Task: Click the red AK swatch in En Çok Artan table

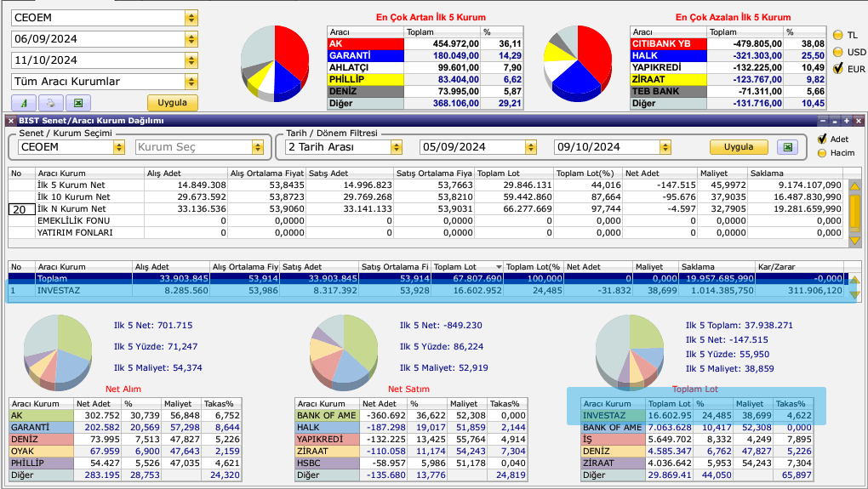Action: pyautogui.click(x=366, y=43)
